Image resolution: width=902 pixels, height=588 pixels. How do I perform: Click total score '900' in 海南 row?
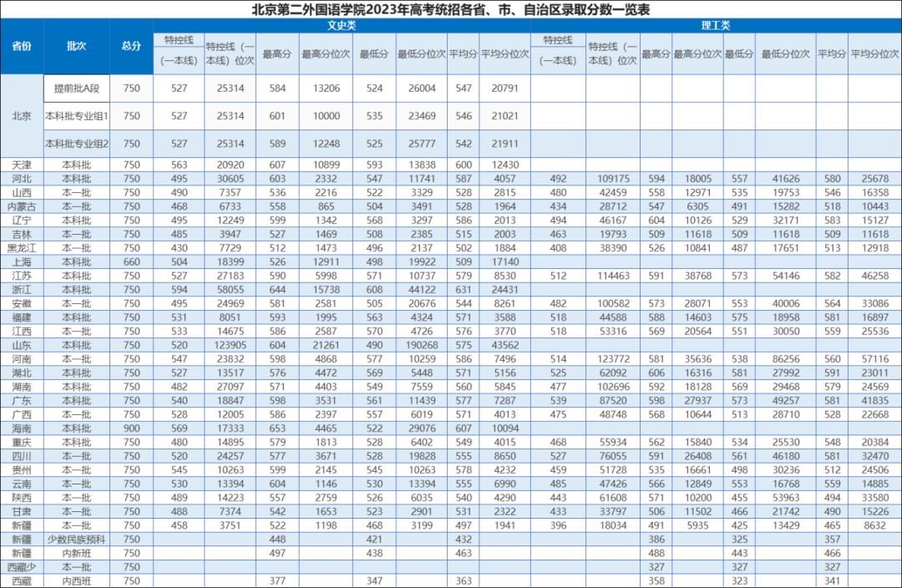point(132,428)
